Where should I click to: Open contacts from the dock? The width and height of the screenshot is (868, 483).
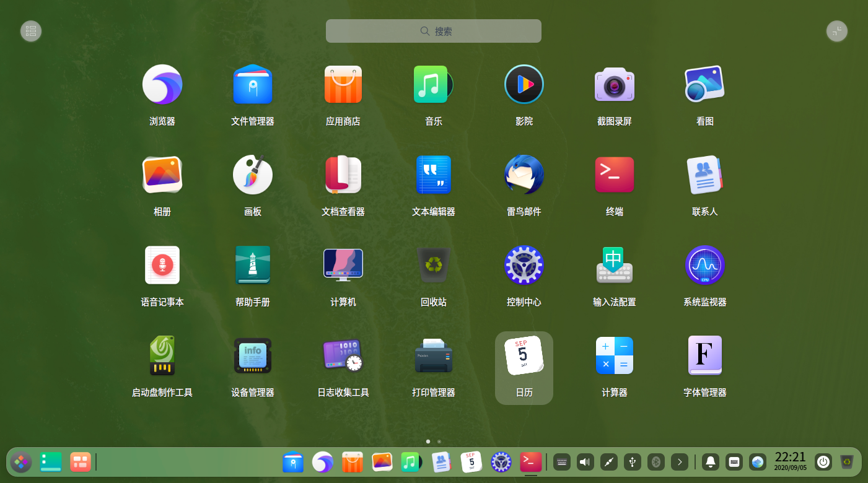441,462
